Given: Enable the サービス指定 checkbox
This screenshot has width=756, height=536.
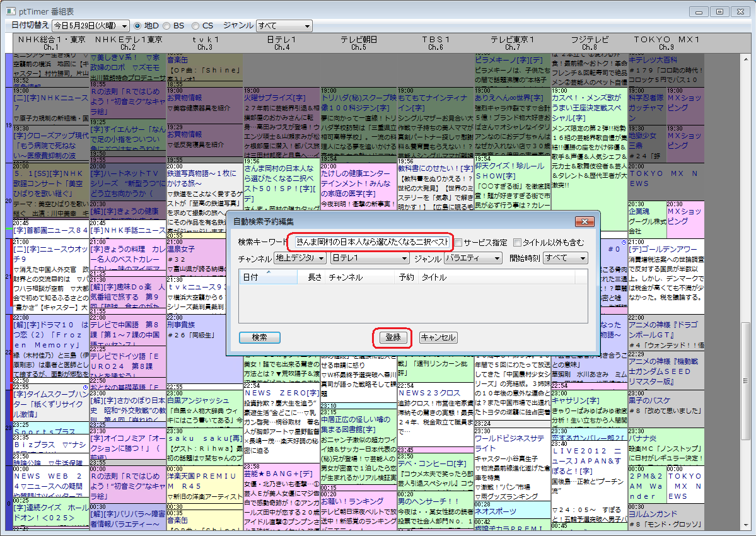Looking at the screenshot, I should 458,242.
